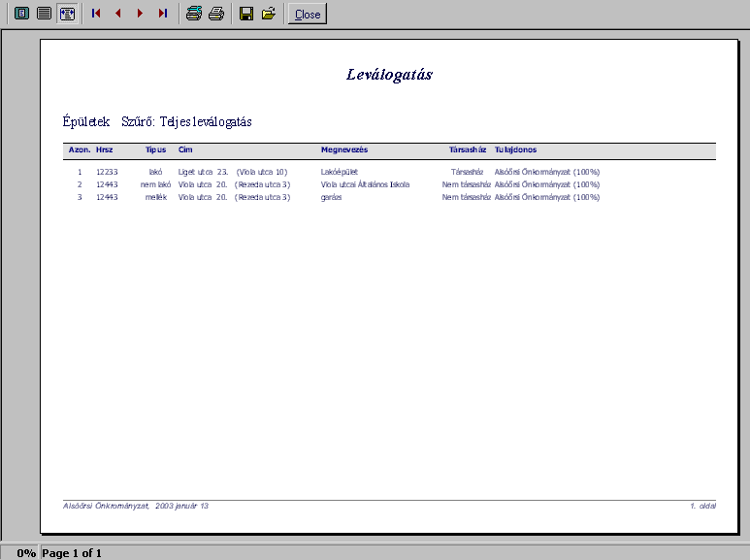The width and height of the screenshot is (750, 560).
Task: Open printer setup icon
Action: click(x=194, y=14)
